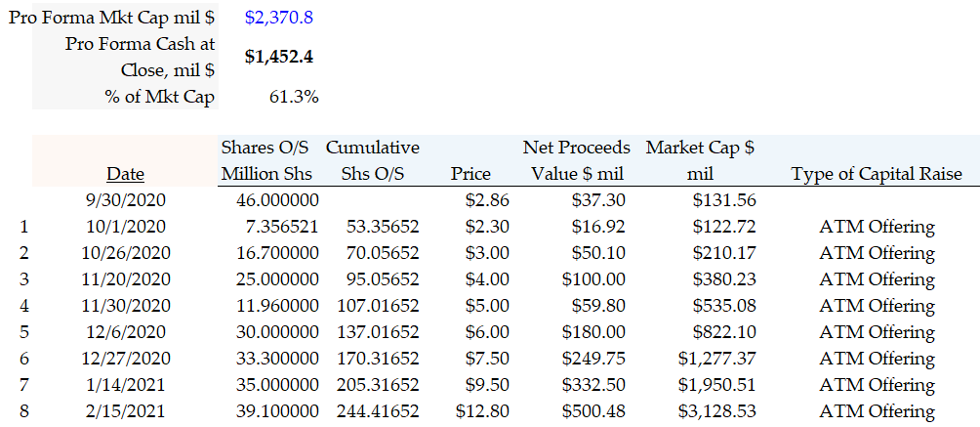Viewport: 980px width, 427px height.
Task: Click the 46.000000 shares outstanding cell
Action: pos(271,200)
